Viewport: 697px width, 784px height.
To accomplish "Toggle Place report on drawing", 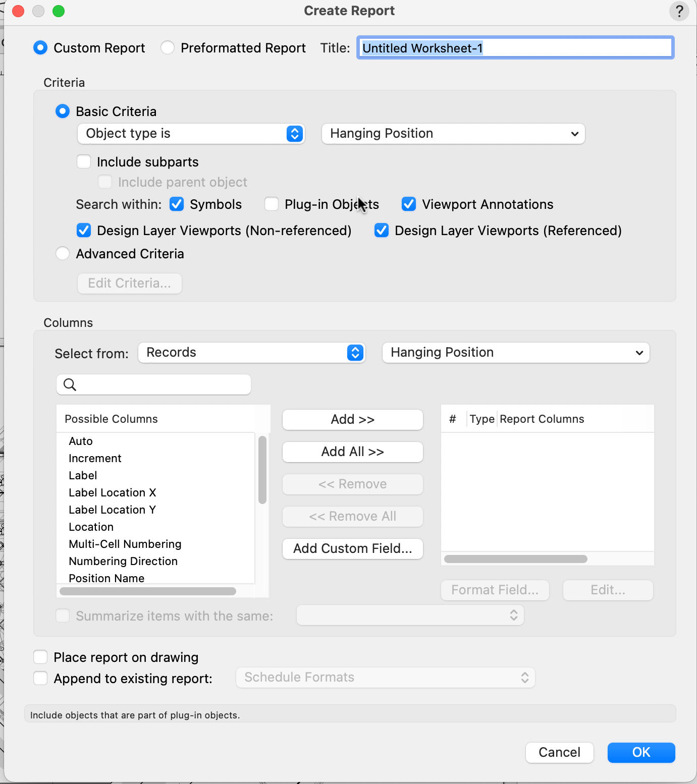I will pyautogui.click(x=40, y=657).
